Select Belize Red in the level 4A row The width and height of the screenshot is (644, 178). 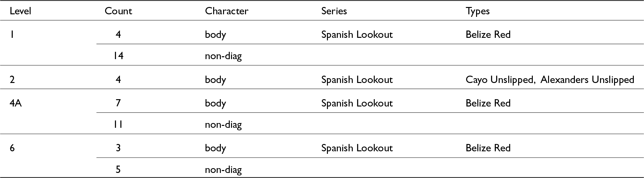click(488, 103)
